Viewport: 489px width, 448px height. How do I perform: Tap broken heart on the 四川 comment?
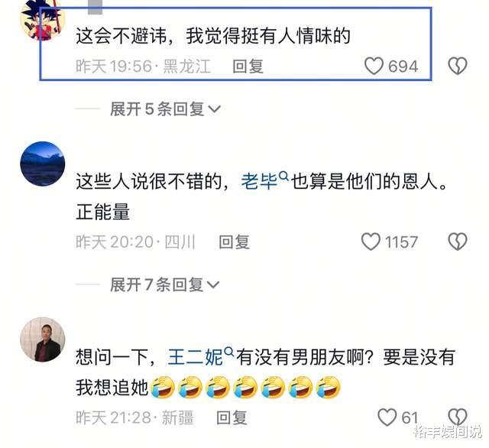coord(458,242)
